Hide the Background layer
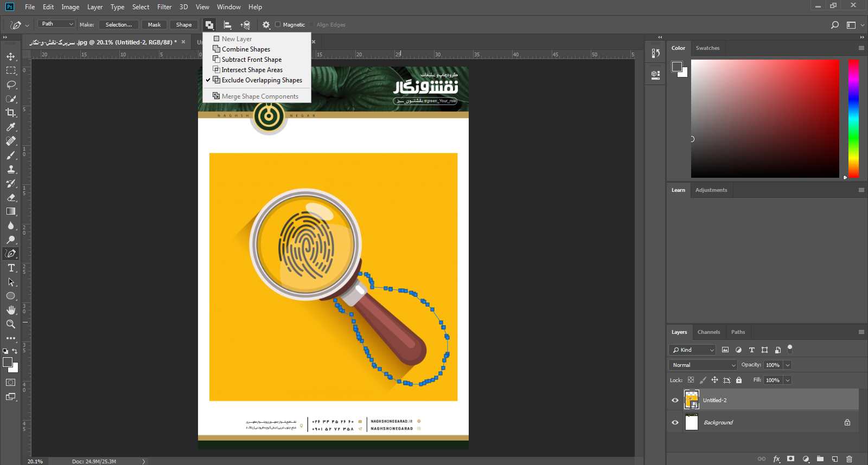Screen dimensions: 868x465 point(675,423)
